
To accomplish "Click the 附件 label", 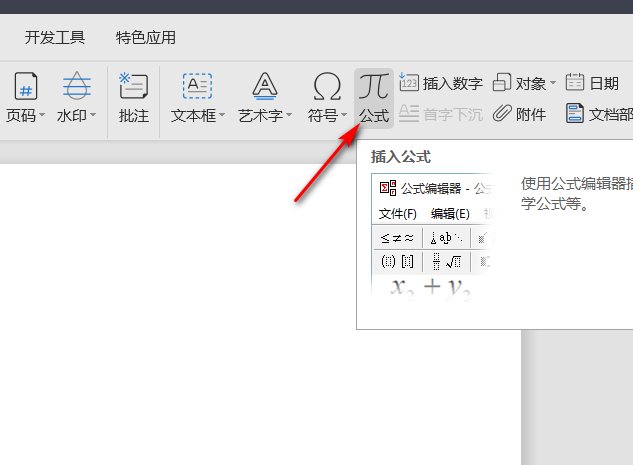I will pos(531,115).
